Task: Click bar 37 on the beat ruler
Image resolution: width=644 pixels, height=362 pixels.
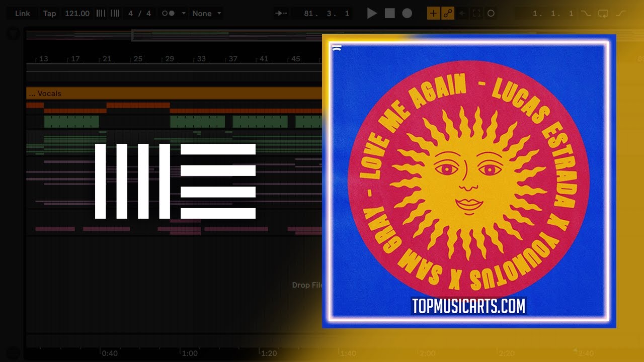Action: click(233, 59)
